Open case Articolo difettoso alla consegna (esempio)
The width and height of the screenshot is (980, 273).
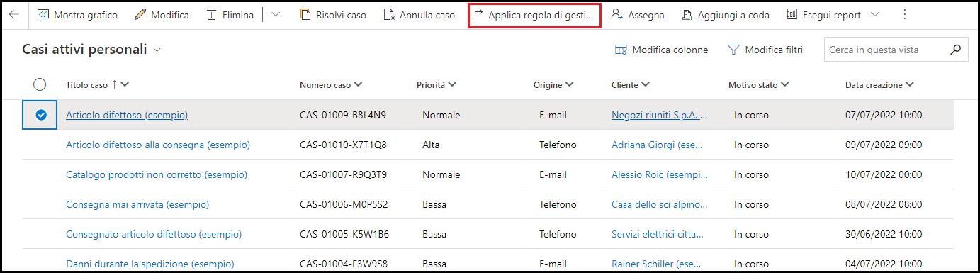coord(158,145)
